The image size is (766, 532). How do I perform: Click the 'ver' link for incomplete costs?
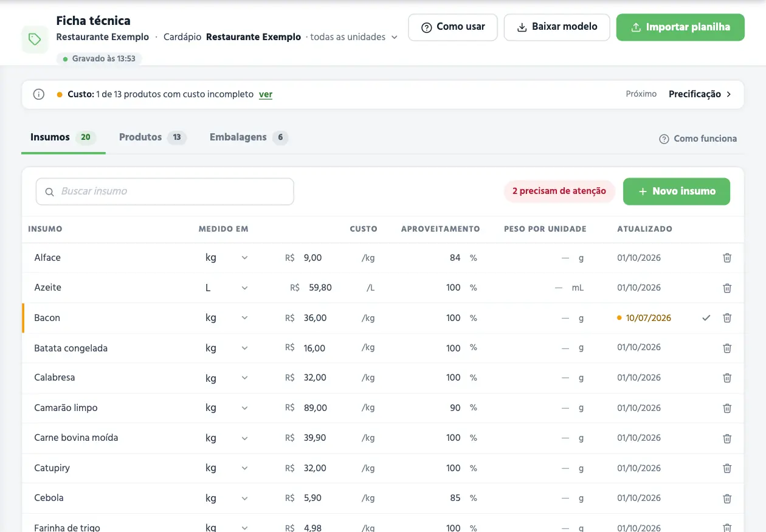click(x=266, y=94)
